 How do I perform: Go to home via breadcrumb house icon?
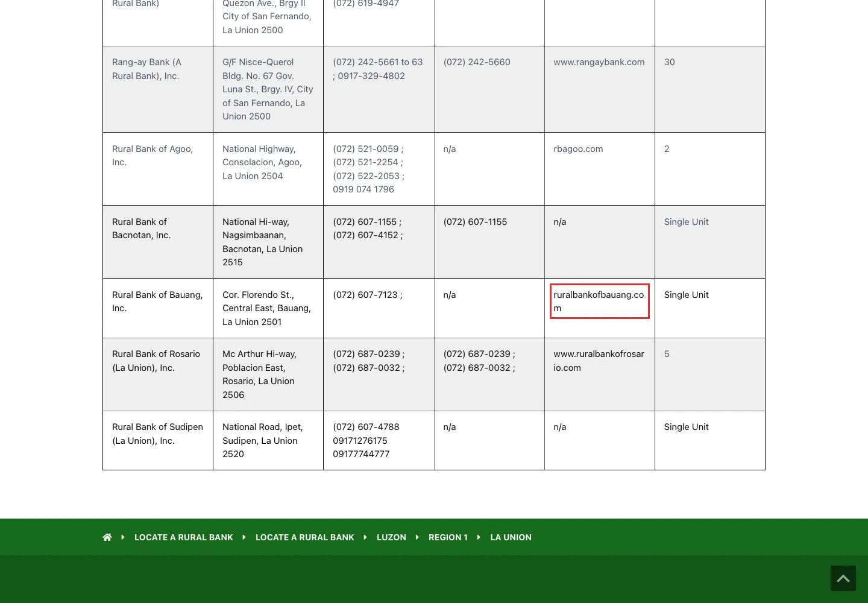[x=107, y=537]
